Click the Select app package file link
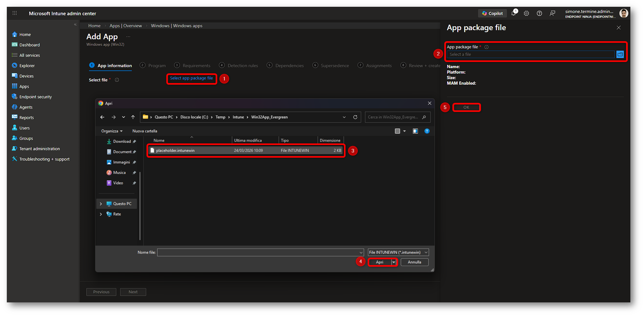Screen dimensions: 644x316 click(192, 78)
